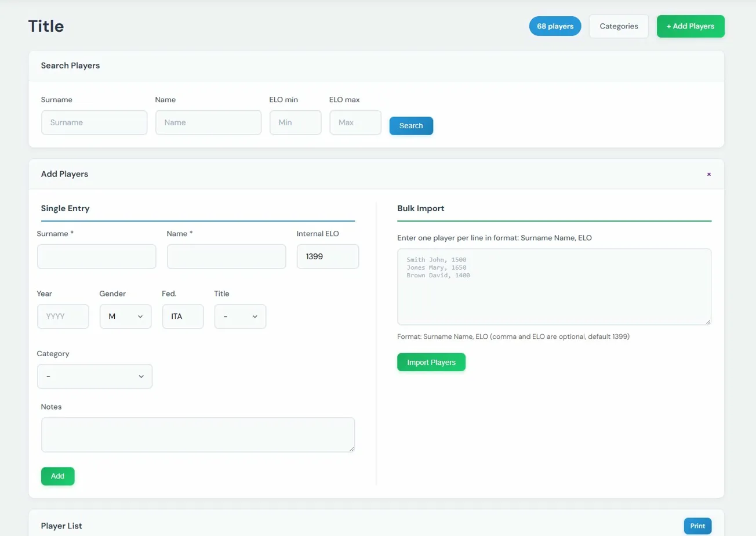Click the Year input field

[x=63, y=317]
